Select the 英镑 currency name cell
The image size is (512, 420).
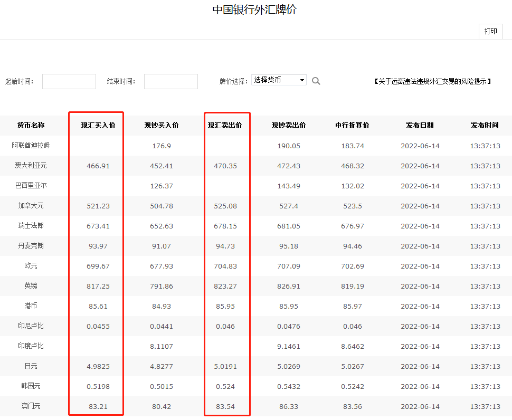coord(31,286)
